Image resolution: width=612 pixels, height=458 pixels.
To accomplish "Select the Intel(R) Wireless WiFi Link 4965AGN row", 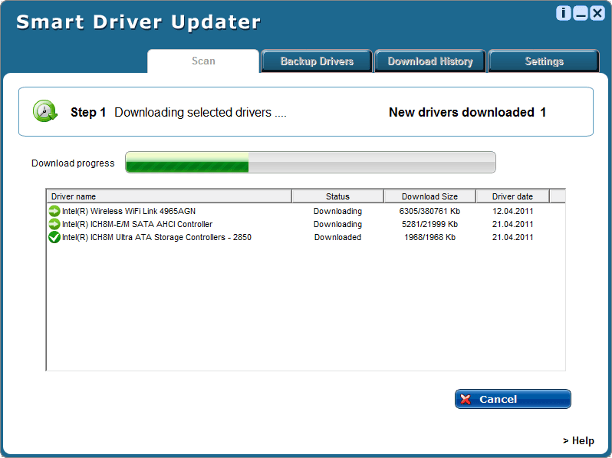I will (x=306, y=211).
